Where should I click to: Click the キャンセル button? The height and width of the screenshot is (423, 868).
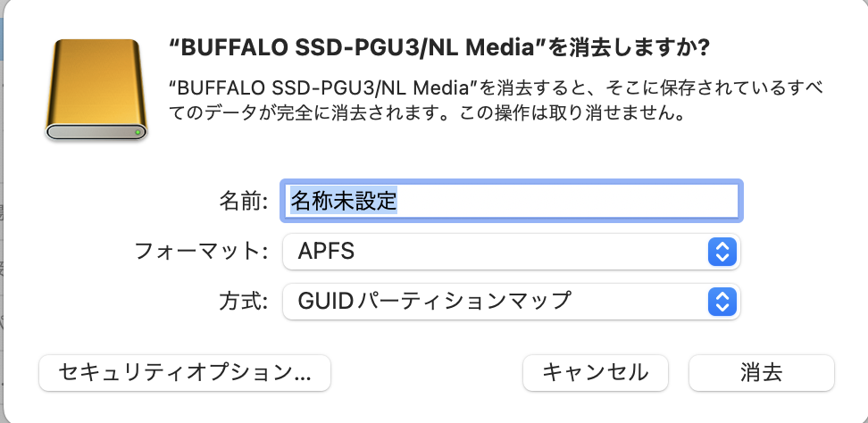[x=595, y=373]
